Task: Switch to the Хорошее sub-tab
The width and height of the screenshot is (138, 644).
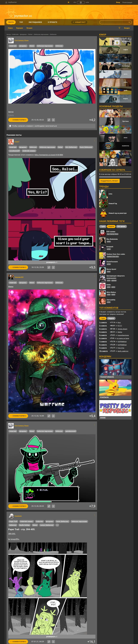Action: (20, 28)
